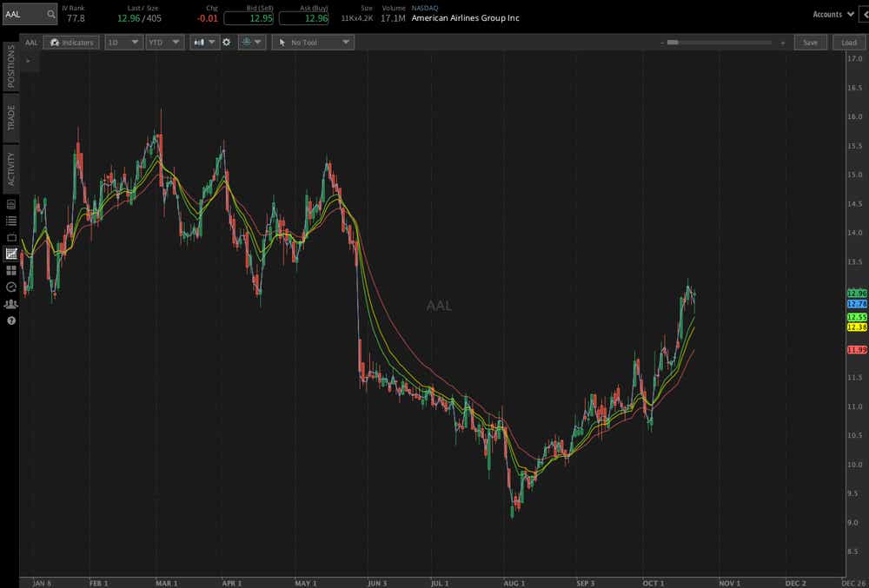Screen dimensions: 869x588
Task: Open the No Tool drawing dropdown
Action: [x=313, y=43]
